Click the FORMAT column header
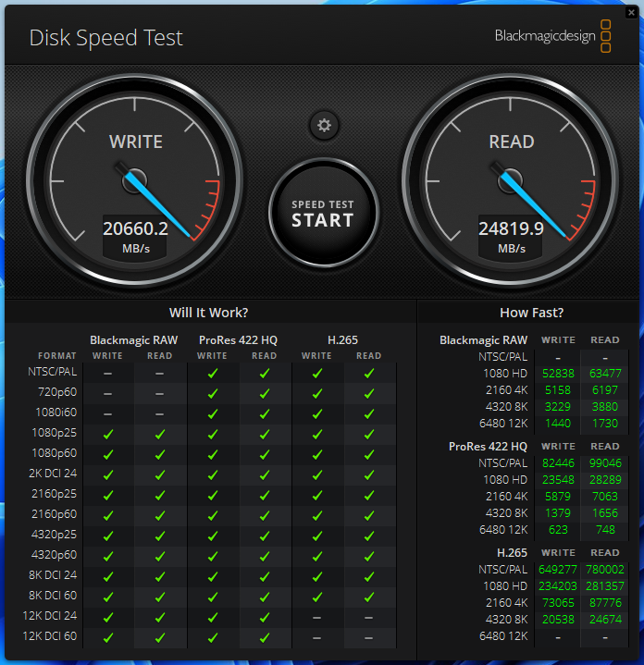Viewport: 644px width, 665px height. (x=57, y=356)
